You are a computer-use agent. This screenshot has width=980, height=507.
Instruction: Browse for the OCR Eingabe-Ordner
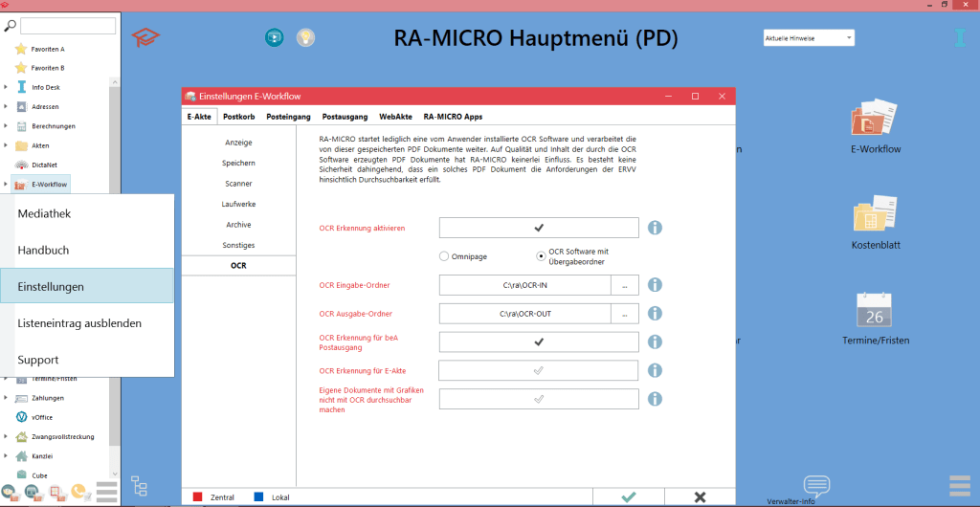click(625, 285)
